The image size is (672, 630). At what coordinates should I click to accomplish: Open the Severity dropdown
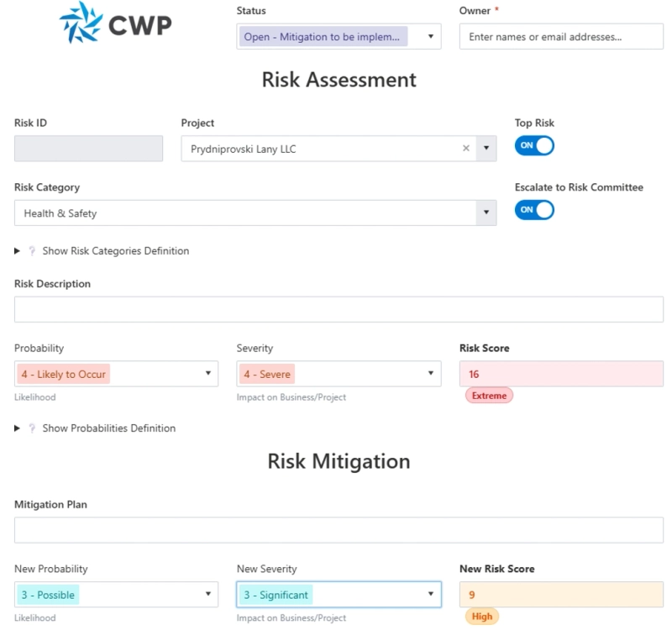click(430, 373)
